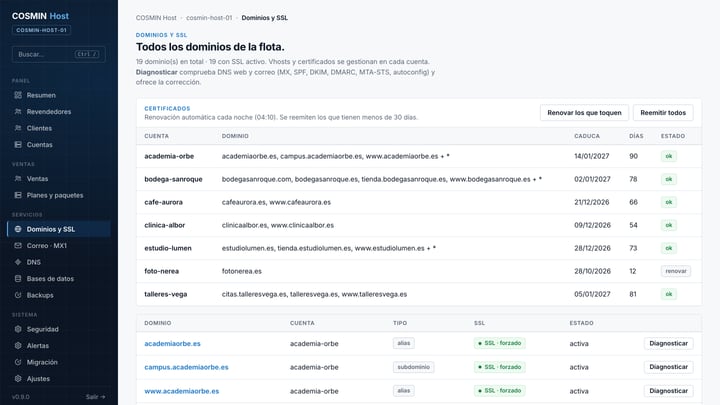Click the DNS sidebar icon
Viewport: 720px width, 405px height.
pyautogui.click(x=18, y=262)
